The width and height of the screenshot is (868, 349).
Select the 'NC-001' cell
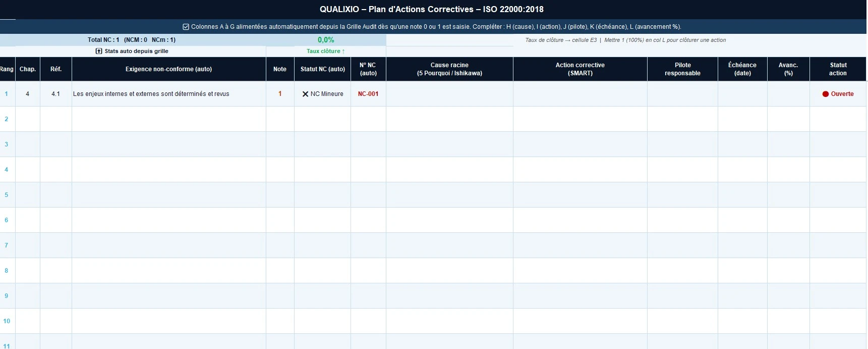point(368,94)
